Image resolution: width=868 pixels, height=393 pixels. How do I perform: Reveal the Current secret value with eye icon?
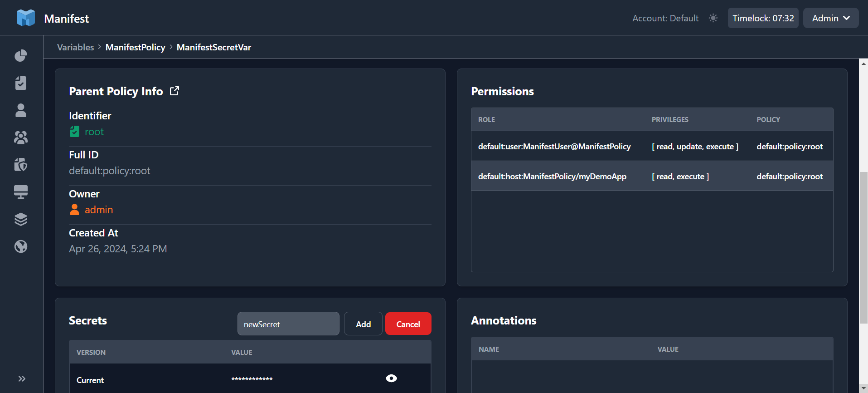coord(392,378)
